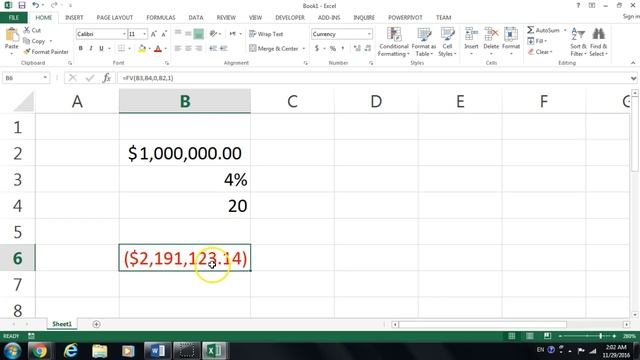The width and height of the screenshot is (640, 360).
Task: Click the Copy icon
Action: click(x=27, y=41)
